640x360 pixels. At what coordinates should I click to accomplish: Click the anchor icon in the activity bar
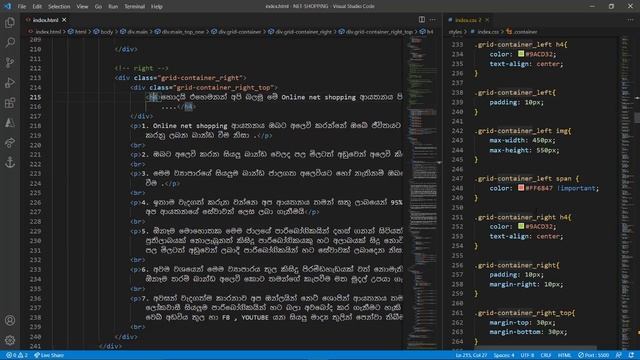(10, 162)
